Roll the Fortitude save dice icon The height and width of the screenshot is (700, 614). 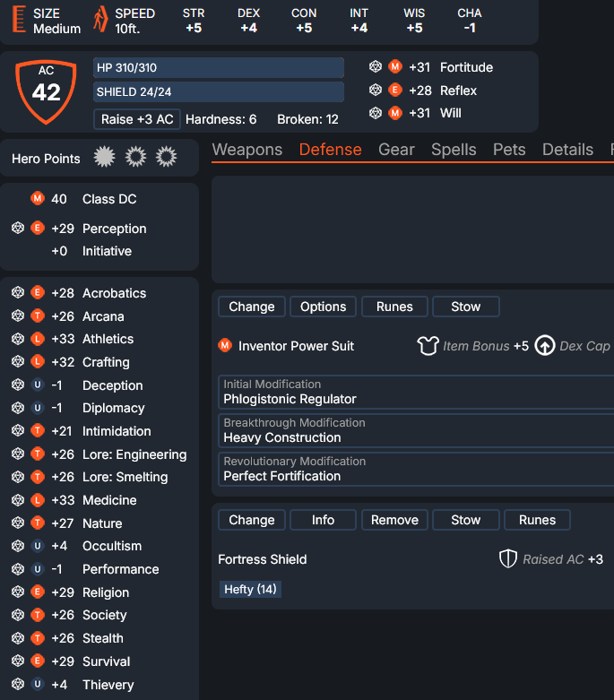click(x=376, y=67)
